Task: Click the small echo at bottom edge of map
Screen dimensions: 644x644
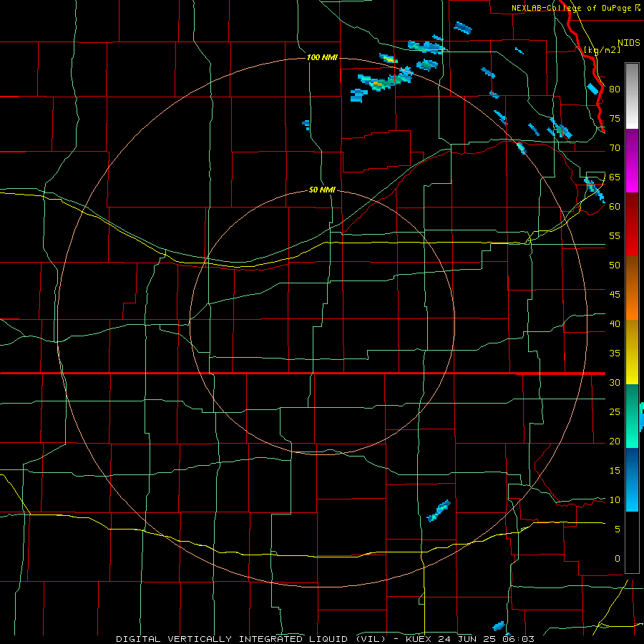Action: (498, 626)
